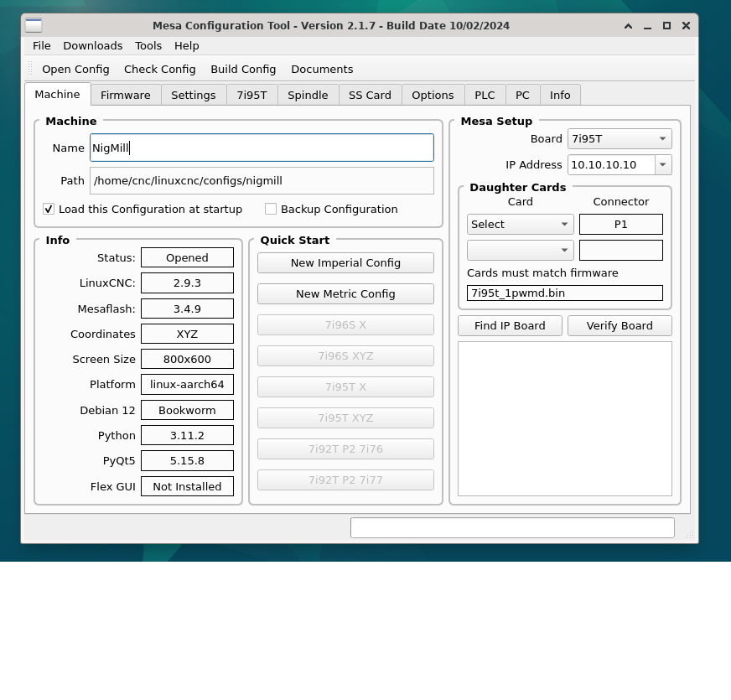Open the second empty daughter card dropdown
The height and width of the screenshot is (700, 731).
coord(520,251)
